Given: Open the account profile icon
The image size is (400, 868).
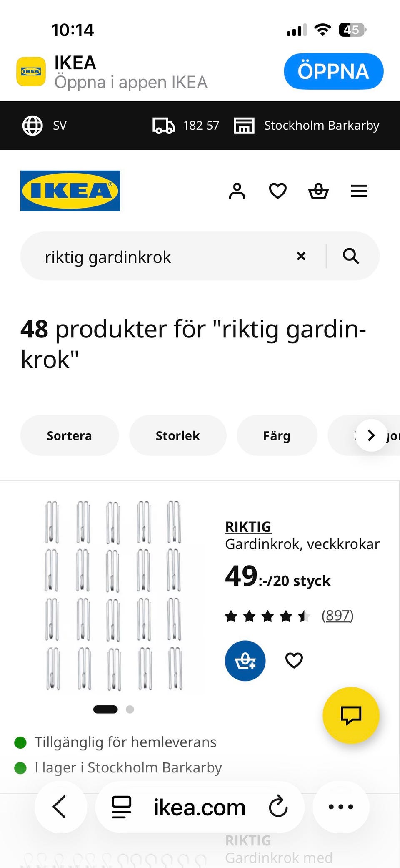Looking at the screenshot, I should point(237,191).
